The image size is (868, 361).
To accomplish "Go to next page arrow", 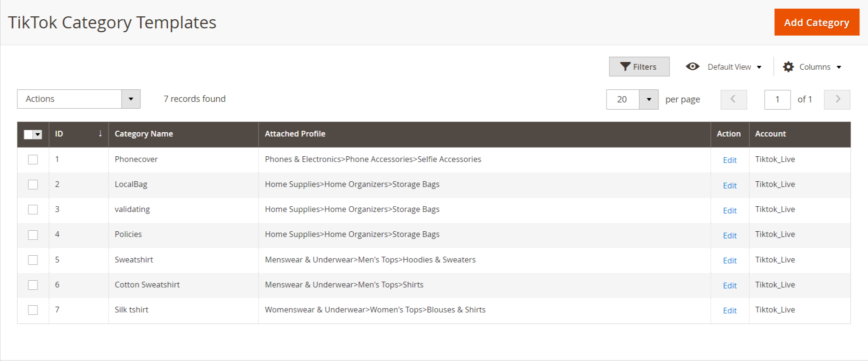I will coord(837,100).
